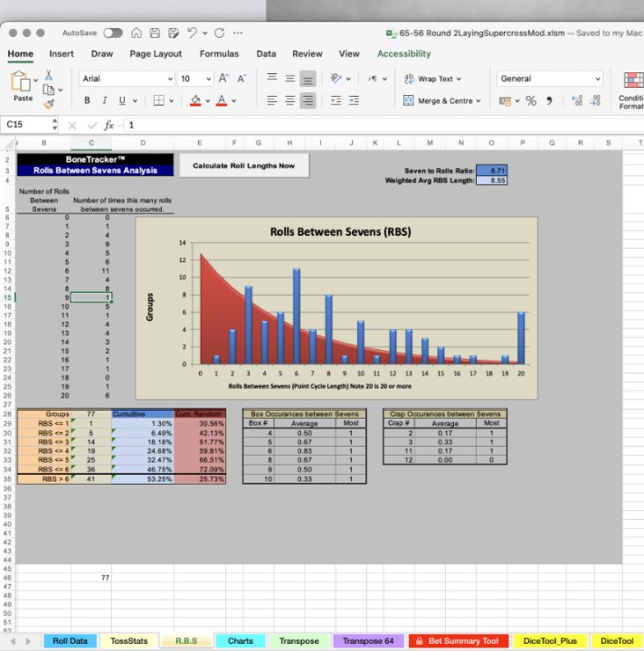Toggle bottom vertical alignment

point(308,79)
